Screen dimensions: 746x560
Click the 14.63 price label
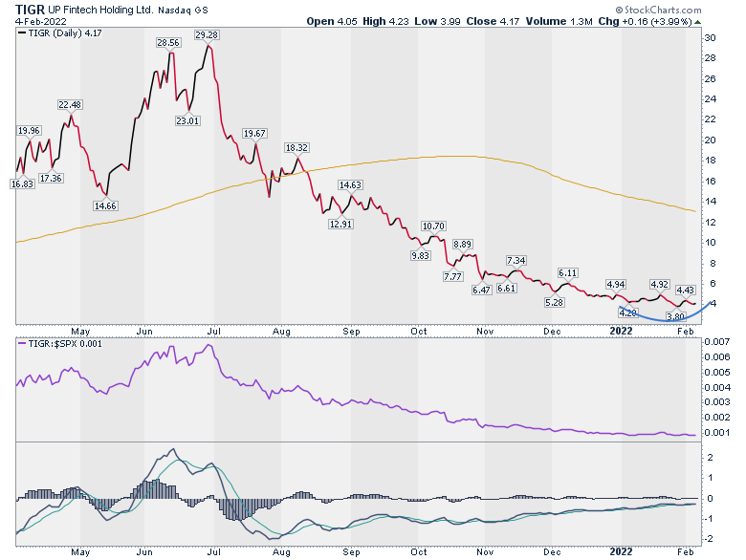coord(350,185)
